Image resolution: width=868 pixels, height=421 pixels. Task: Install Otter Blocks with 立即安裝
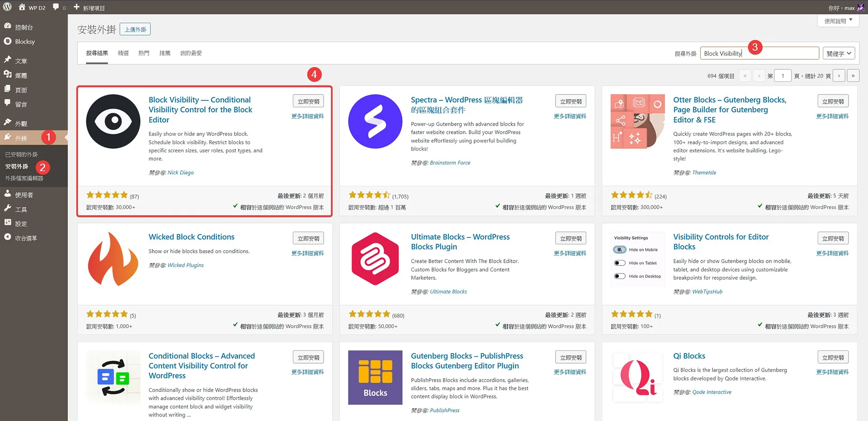[833, 101]
